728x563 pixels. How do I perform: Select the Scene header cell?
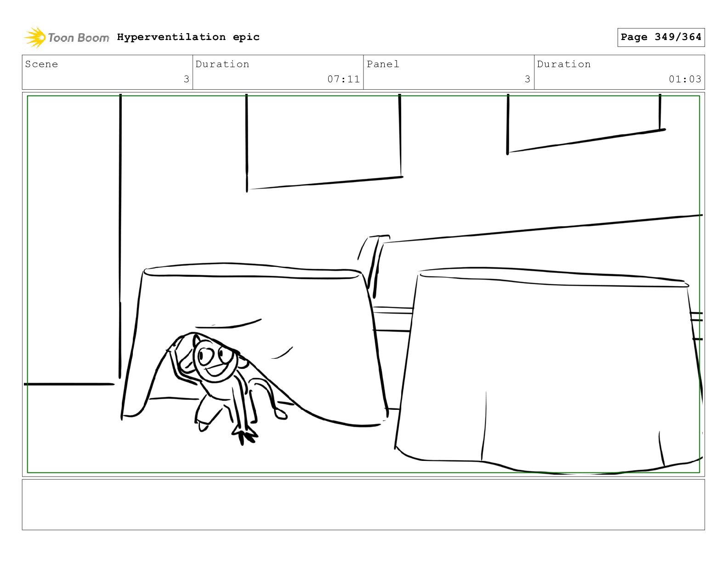click(x=108, y=72)
